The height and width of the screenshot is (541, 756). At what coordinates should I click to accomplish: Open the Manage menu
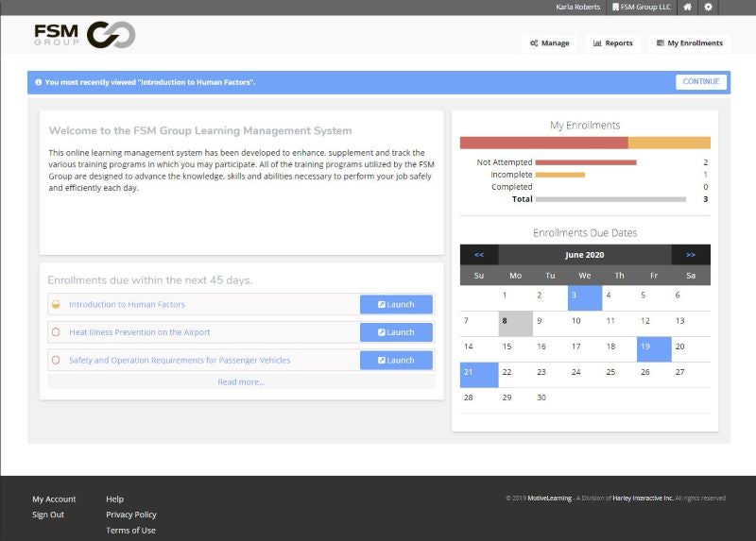[x=549, y=42]
